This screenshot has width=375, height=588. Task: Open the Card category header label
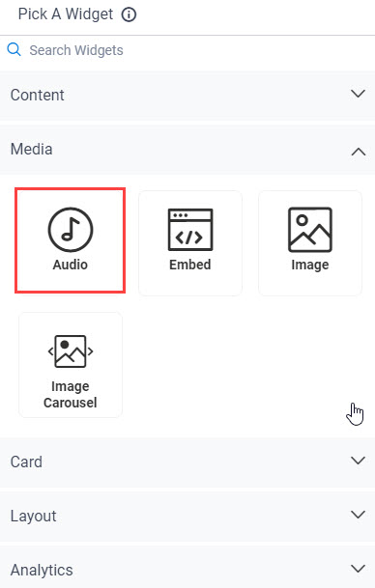(x=26, y=462)
